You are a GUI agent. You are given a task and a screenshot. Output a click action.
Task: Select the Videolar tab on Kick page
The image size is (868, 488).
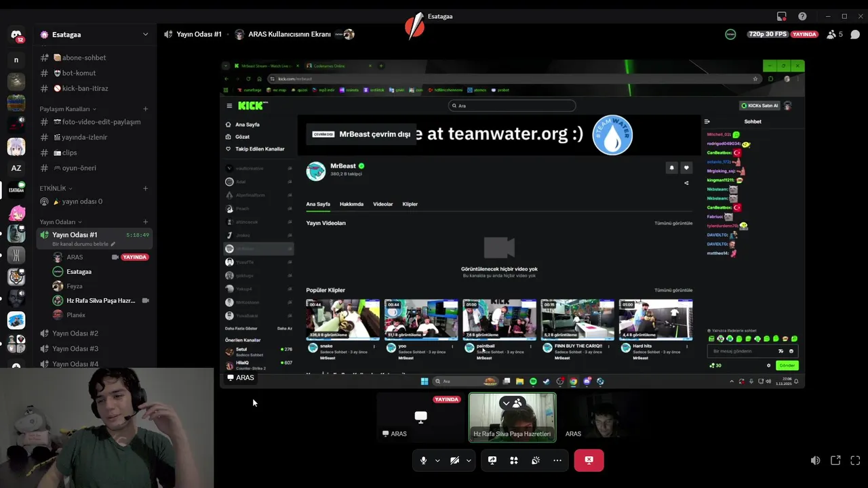click(383, 204)
